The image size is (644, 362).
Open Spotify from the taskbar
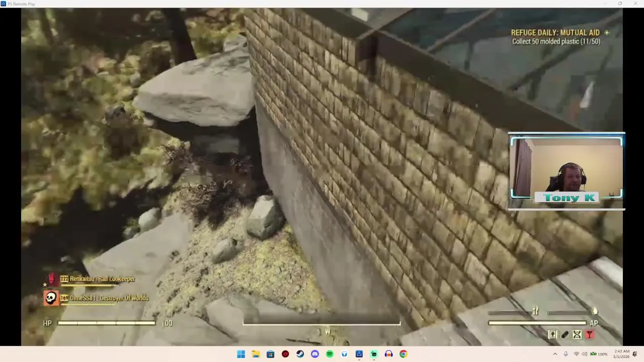[x=330, y=354]
